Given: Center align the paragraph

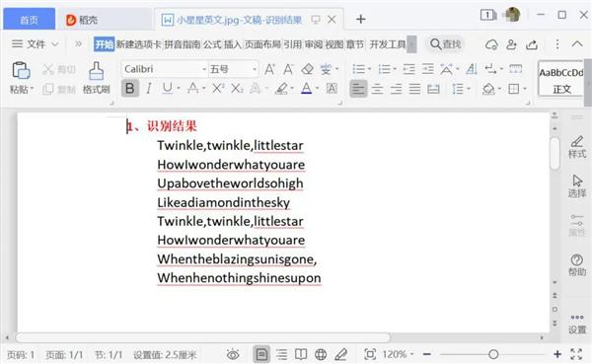Looking at the screenshot, I should [377, 89].
